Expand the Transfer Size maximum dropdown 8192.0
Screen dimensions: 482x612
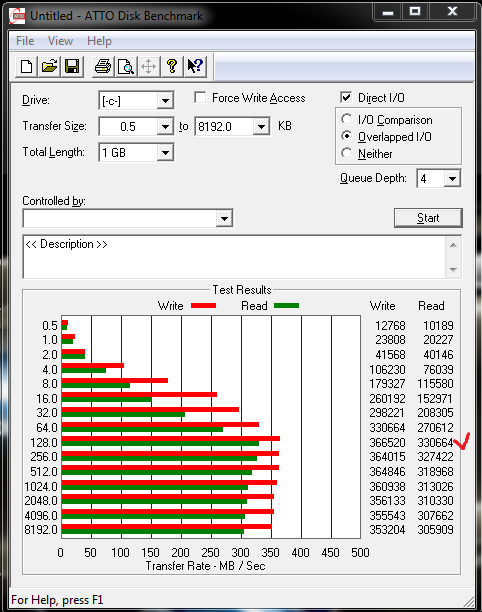261,126
